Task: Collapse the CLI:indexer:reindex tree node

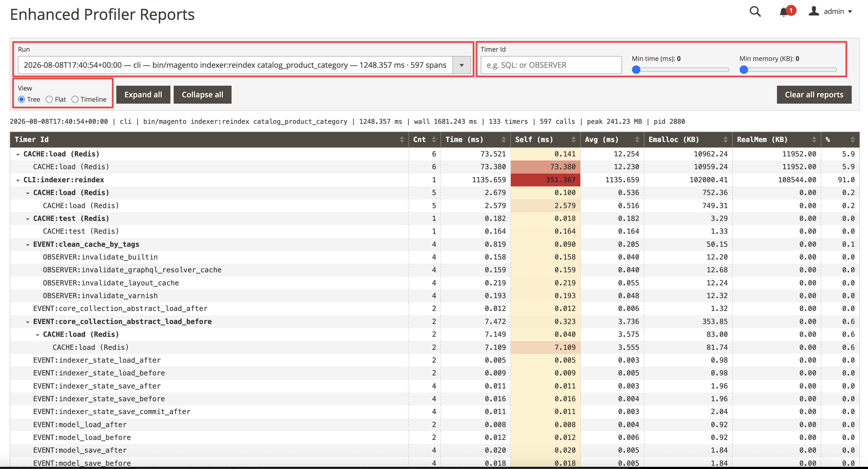Action: [x=18, y=180]
